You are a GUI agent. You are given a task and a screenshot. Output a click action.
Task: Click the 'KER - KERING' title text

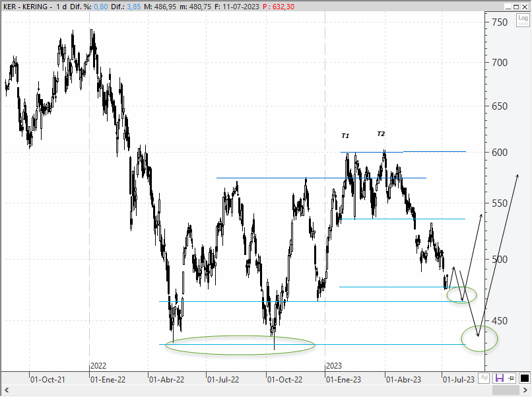coord(26,7)
